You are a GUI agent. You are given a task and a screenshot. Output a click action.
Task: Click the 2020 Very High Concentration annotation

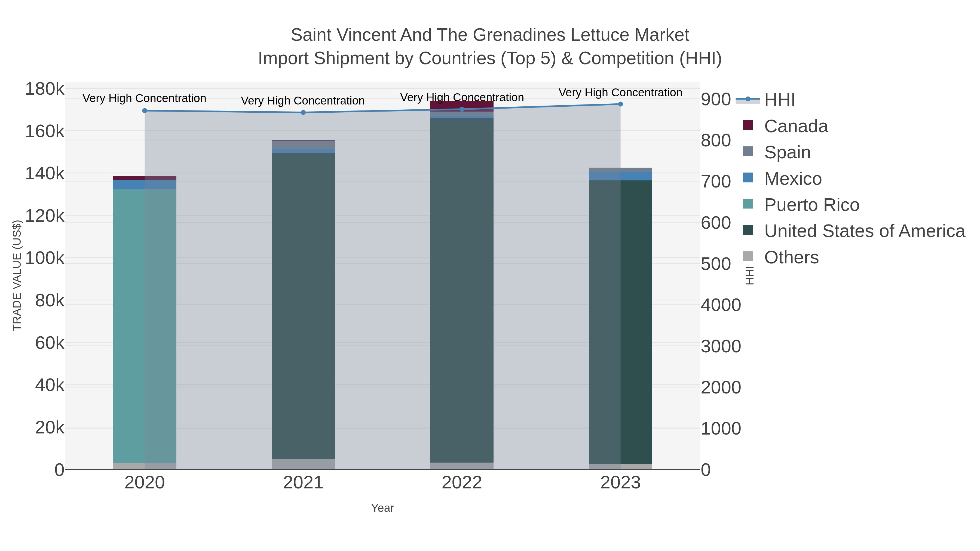(x=145, y=98)
